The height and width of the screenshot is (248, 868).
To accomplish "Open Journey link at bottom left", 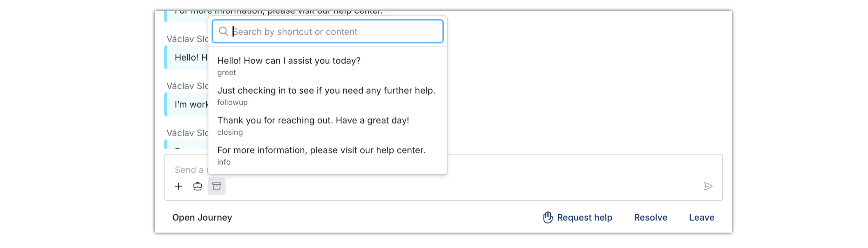I will [x=202, y=217].
